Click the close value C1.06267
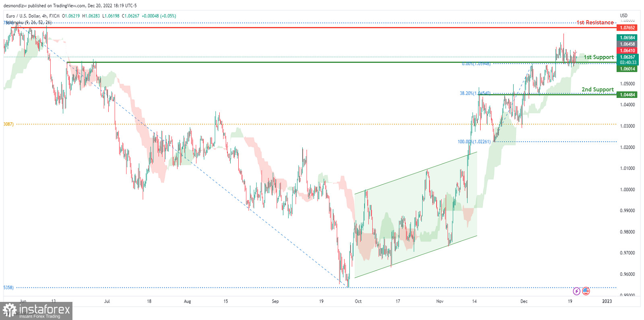 coord(130,16)
